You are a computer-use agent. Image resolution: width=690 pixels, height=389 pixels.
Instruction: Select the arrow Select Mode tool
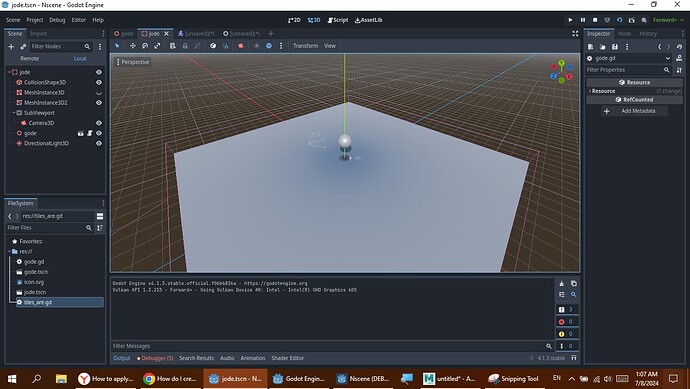click(x=117, y=46)
